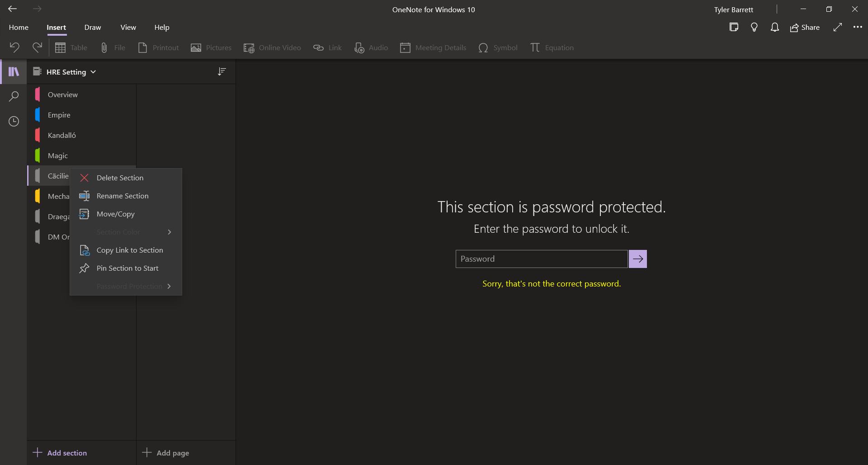This screenshot has height=465, width=868.
Task: Click the Password input field
Action: 542,259
